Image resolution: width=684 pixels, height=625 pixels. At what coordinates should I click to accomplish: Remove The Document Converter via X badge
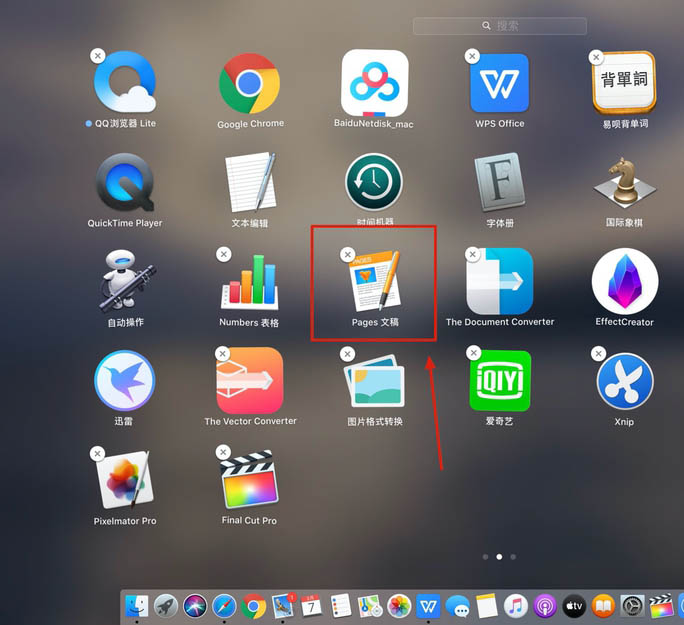(472, 254)
